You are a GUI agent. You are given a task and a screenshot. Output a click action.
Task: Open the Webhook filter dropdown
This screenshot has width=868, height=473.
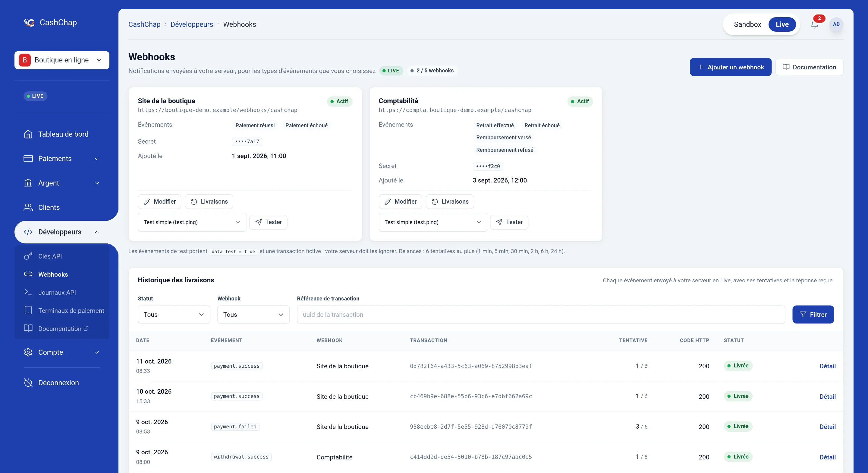[x=253, y=314]
